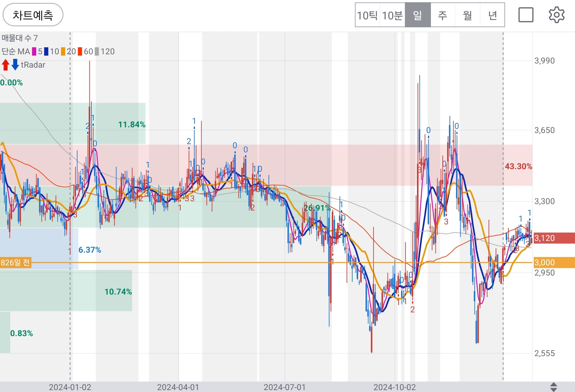Click the 43.30% volume profile label
This screenshot has height=392, width=575.
point(519,166)
